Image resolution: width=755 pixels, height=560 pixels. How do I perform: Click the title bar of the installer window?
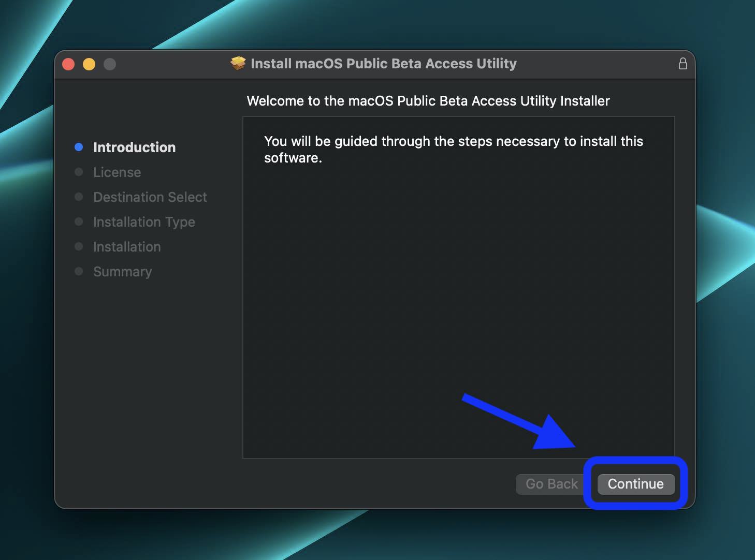click(x=376, y=63)
